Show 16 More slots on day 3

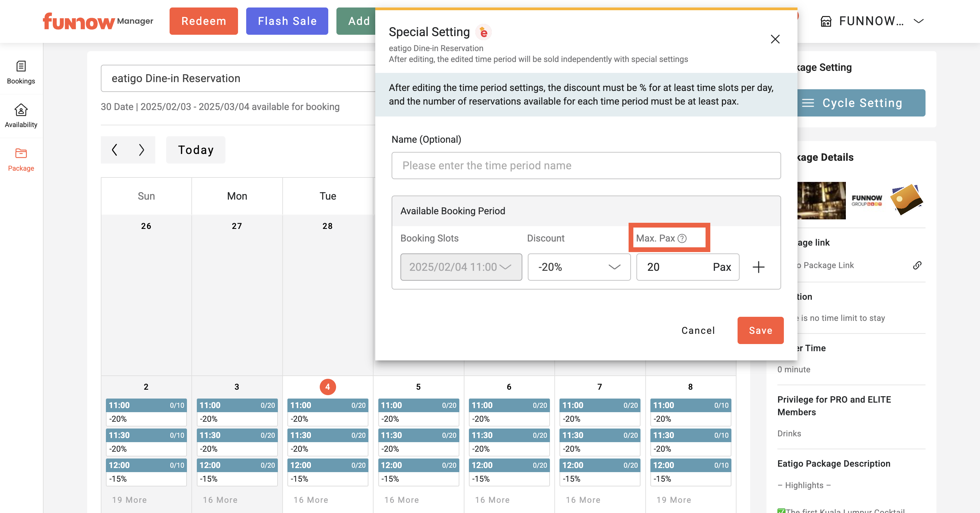pos(220,500)
